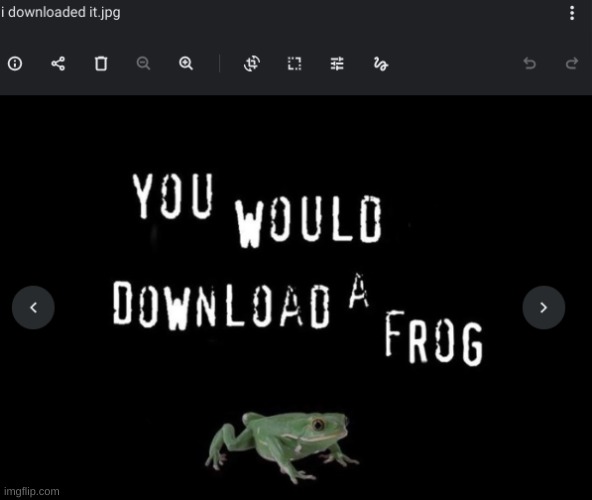Open the image info panel
The image size is (592, 500).
click(15, 63)
